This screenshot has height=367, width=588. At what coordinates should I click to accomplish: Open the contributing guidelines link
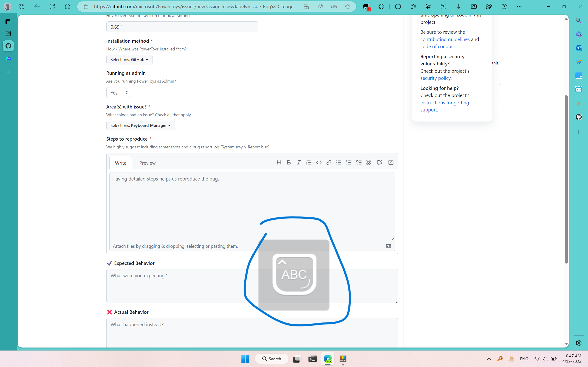tap(444, 39)
